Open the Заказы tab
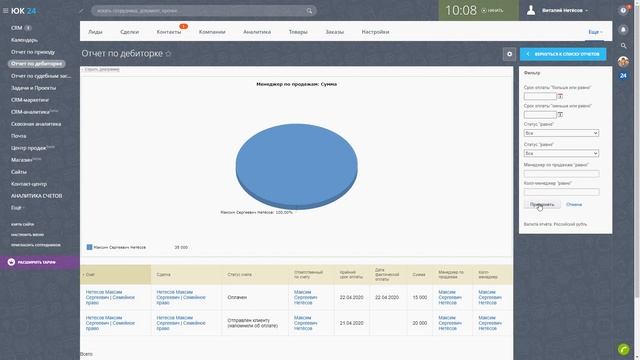 pos(334,32)
